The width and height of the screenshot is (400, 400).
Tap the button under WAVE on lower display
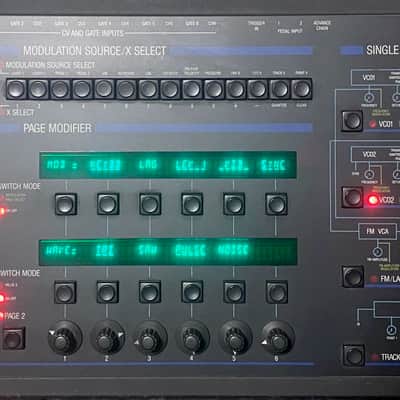coord(65,292)
